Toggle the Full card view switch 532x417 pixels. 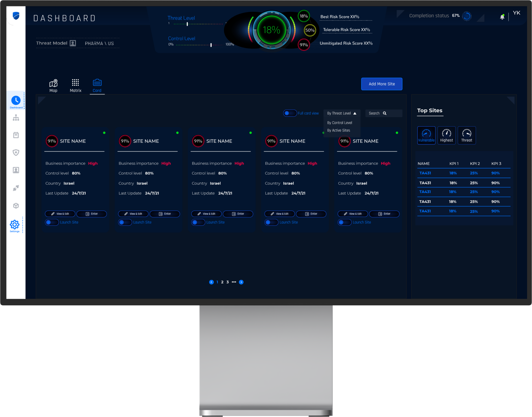click(x=290, y=113)
